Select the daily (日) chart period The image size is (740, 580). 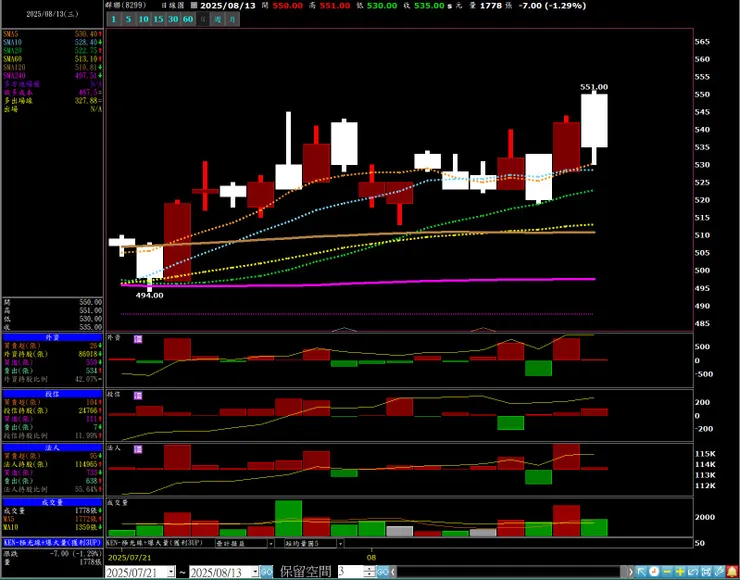tap(202, 19)
